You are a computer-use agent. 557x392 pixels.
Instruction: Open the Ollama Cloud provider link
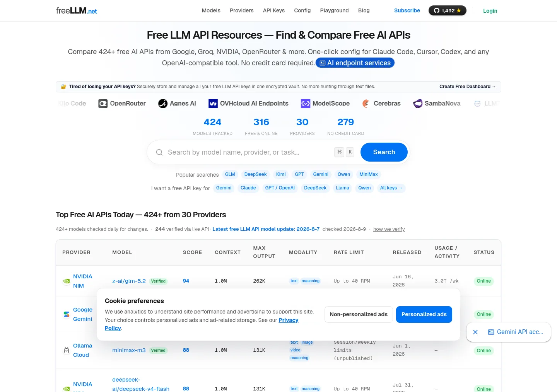[83, 350]
